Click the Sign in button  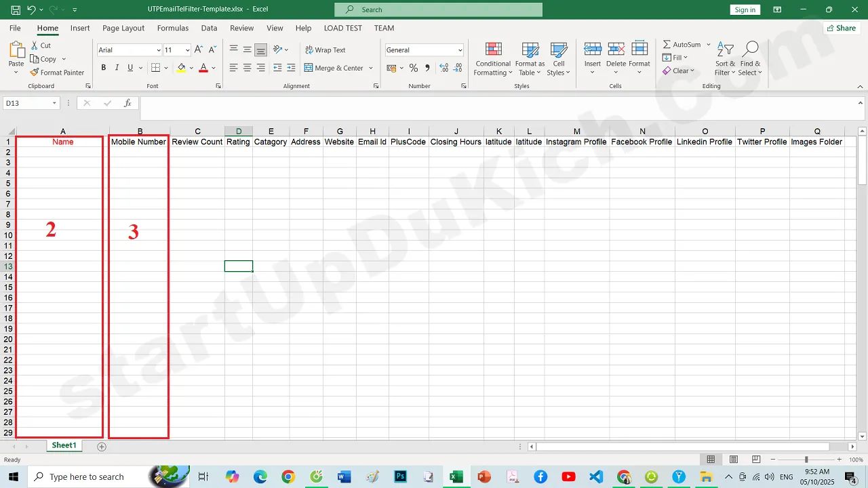coord(745,9)
